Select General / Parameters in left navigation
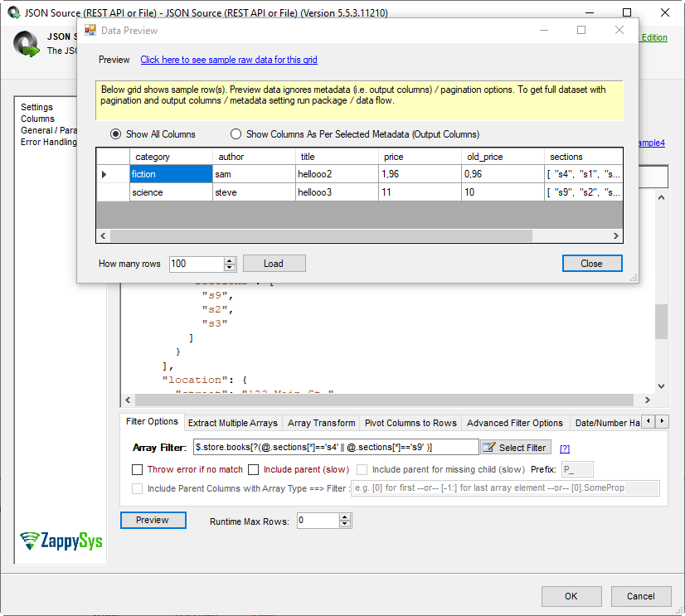This screenshot has height=616, width=685. (48, 130)
